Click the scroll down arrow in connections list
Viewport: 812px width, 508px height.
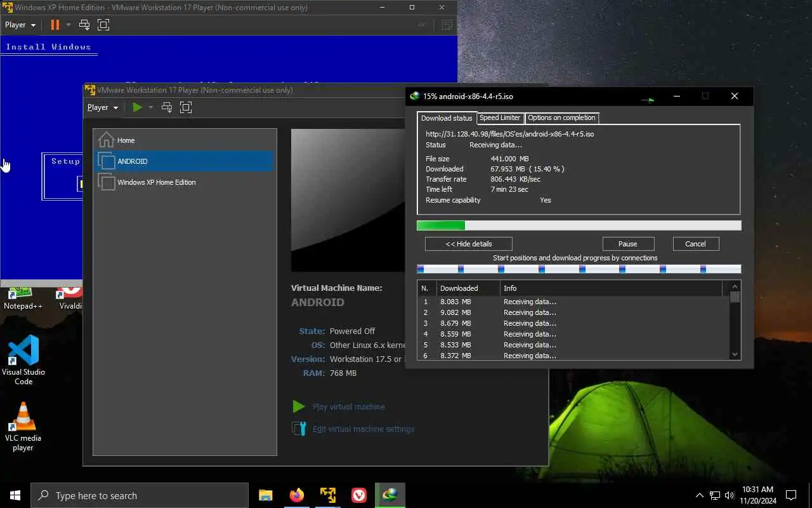735,354
